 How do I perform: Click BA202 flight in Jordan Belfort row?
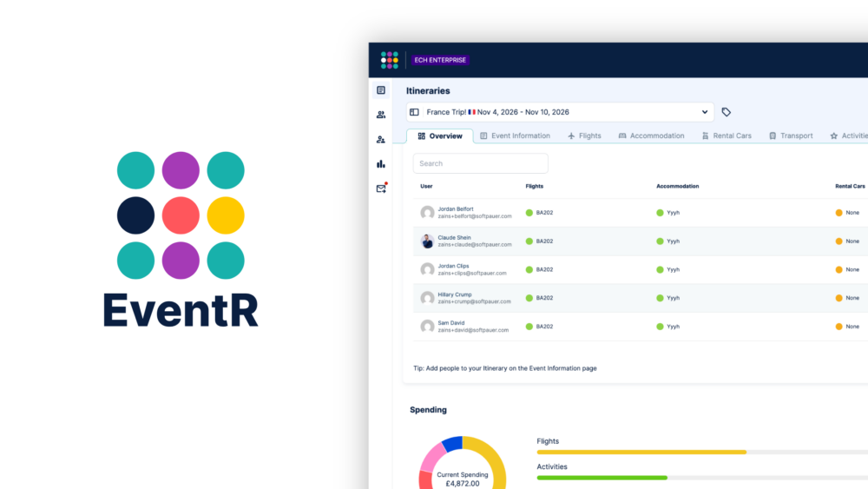539,213
